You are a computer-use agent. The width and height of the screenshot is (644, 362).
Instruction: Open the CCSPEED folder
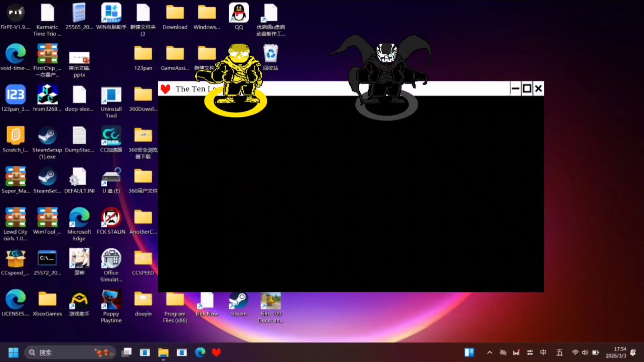(143, 258)
